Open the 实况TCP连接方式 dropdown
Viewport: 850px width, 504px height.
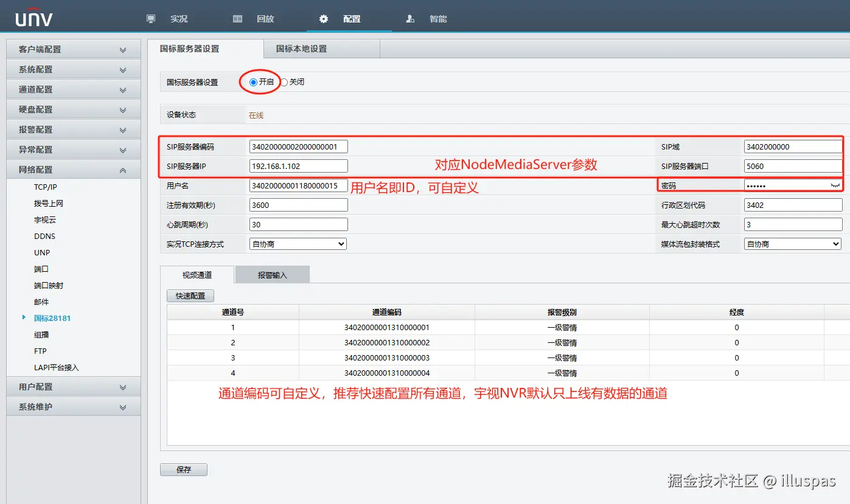click(298, 244)
